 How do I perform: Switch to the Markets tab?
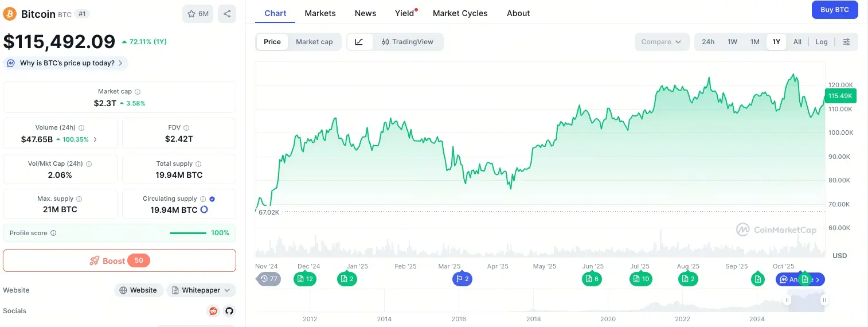click(x=320, y=13)
